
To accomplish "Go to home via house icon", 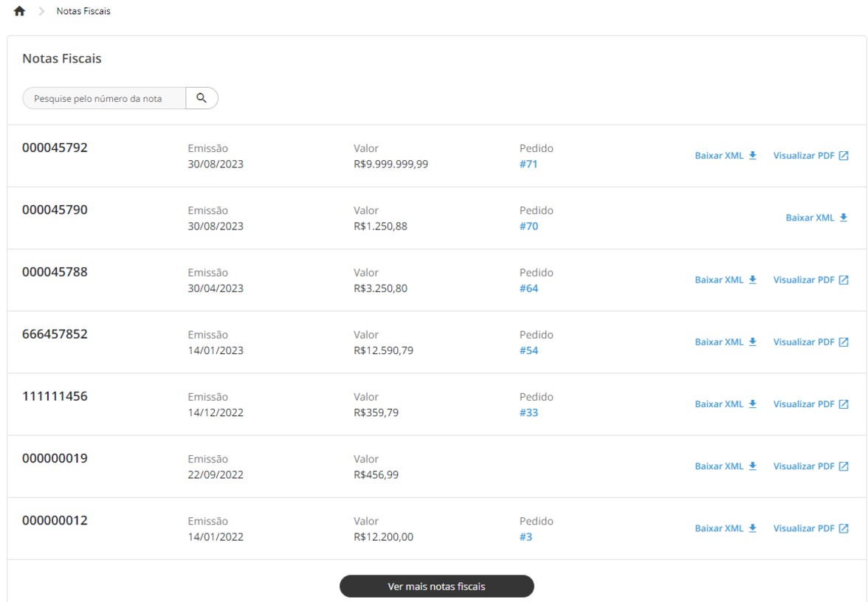I will 19,11.
